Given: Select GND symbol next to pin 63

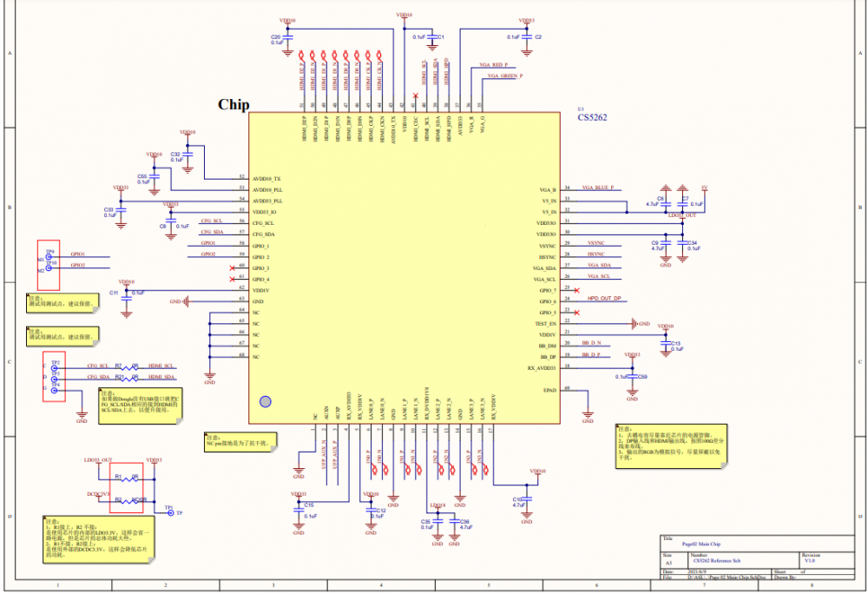Looking at the screenshot, I should click(186, 301).
